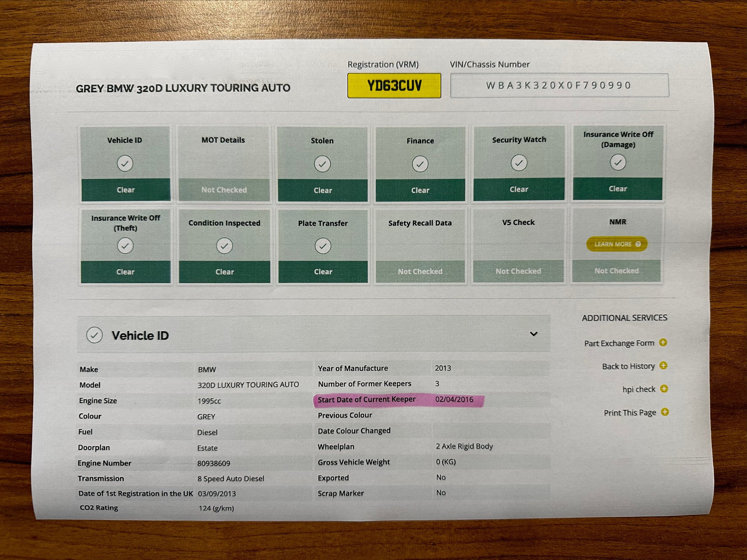The width and height of the screenshot is (747, 560).
Task: Click the Diesel fuel value
Action: click(207, 432)
